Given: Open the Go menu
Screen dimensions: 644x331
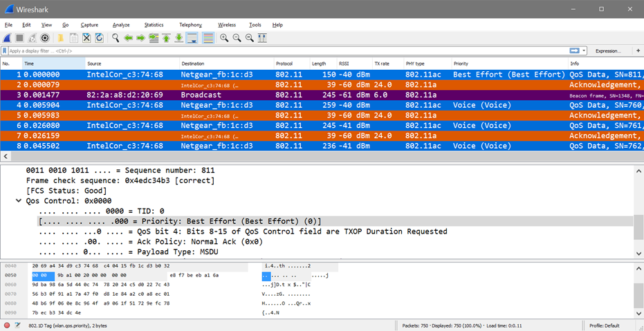Looking at the screenshot, I should pos(65,25).
